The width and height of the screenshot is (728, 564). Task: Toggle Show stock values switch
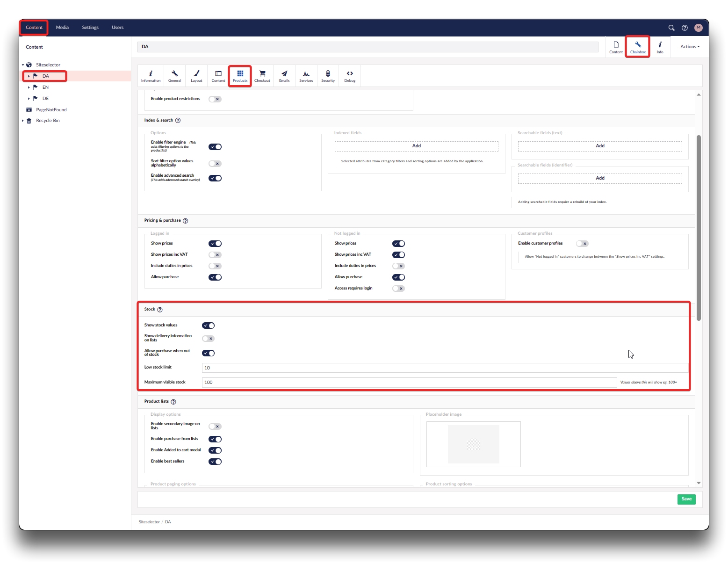[x=208, y=325]
